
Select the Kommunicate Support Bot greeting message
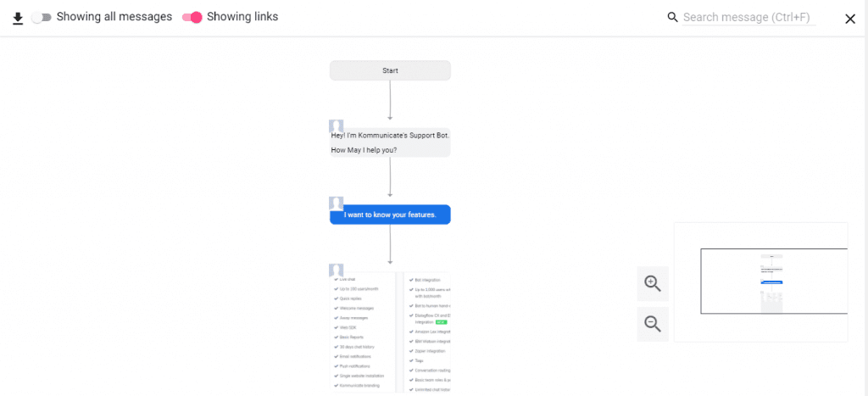pyautogui.click(x=390, y=142)
